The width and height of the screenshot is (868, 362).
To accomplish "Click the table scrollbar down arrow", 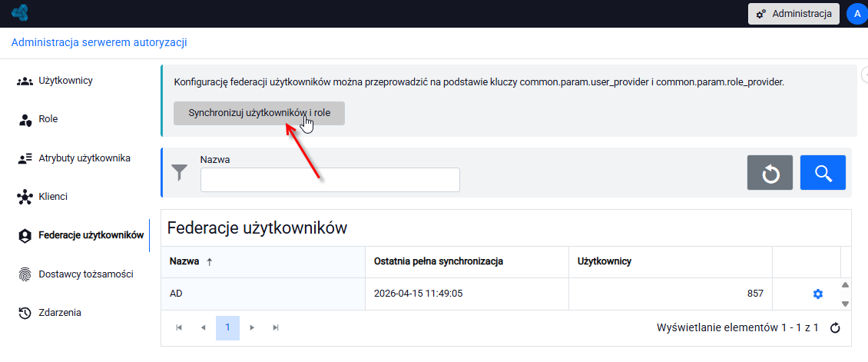I will coord(845,304).
